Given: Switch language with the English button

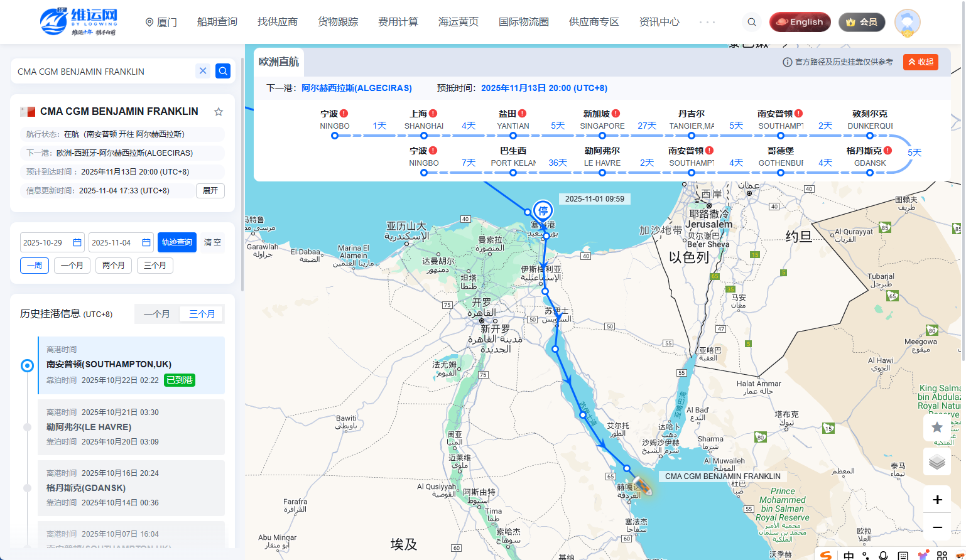Looking at the screenshot, I should point(800,22).
